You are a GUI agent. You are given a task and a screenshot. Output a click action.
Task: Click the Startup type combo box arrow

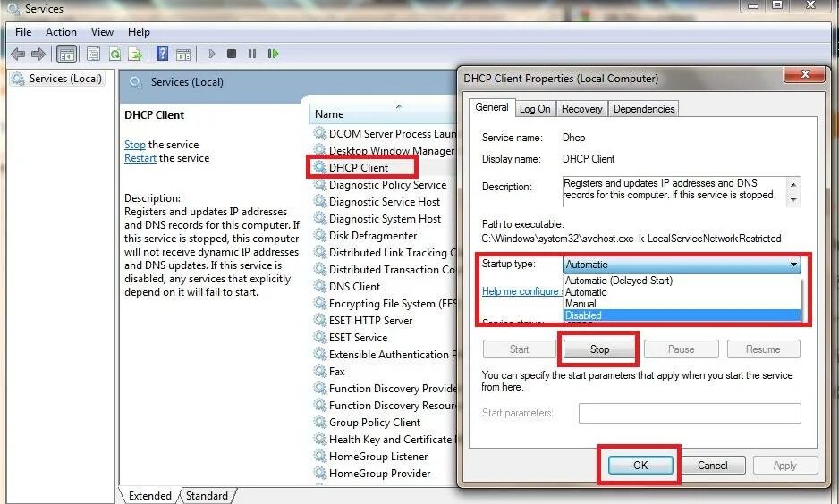tap(793, 265)
